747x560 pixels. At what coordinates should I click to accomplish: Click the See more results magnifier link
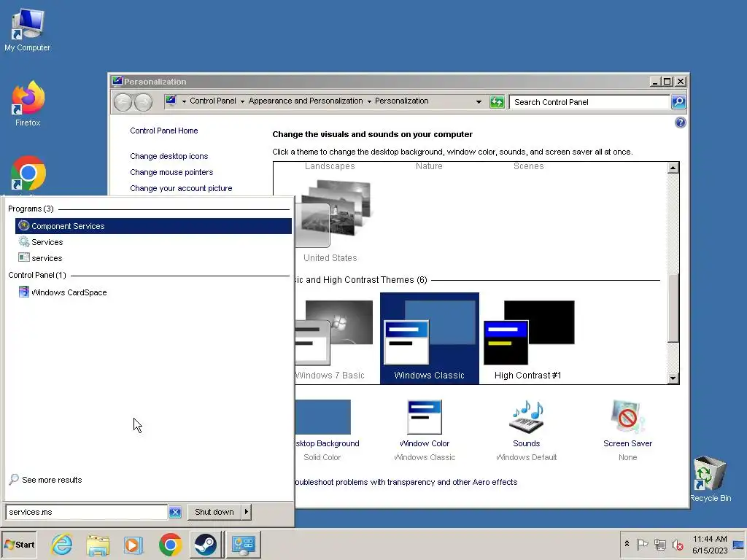click(45, 480)
